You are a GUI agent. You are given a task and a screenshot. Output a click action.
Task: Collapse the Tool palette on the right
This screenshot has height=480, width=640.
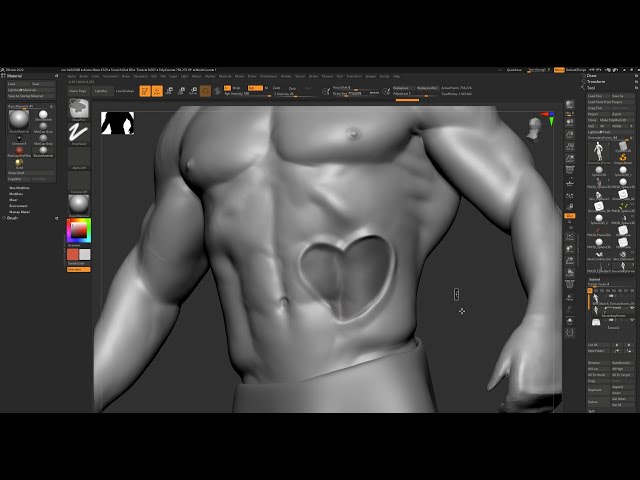(591, 88)
